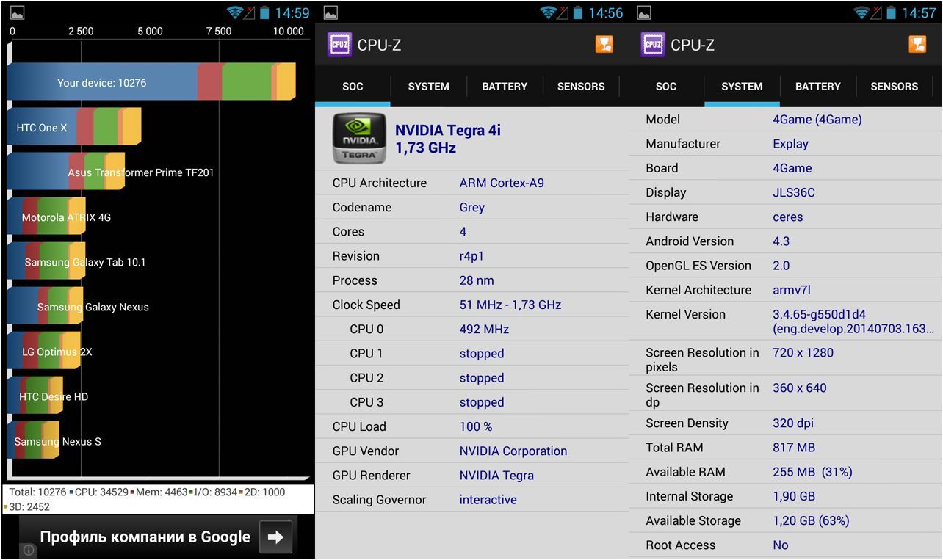This screenshot has height=560, width=943.
Task: Tap the Kernel Version row in the system list
Action: click(784, 321)
